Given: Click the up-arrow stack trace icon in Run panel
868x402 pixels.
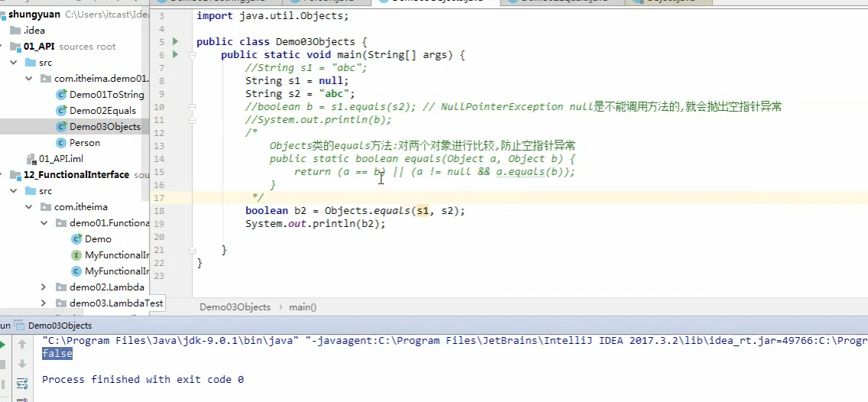Looking at the screenshot, I should coord(22,345).
